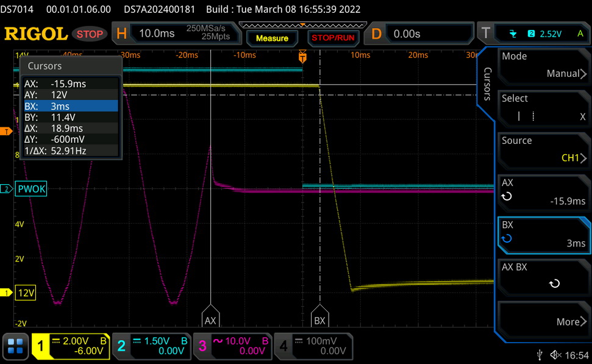This screenshot has width=592, height=364.
Task: Click the yellow channel 1 ground marker
Action: coord(6,293)
